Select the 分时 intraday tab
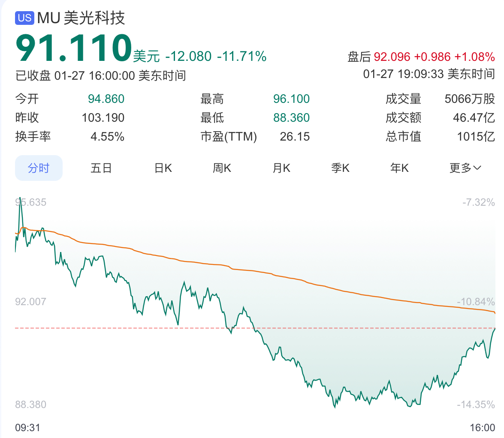The height and width of the screenshot is (438, 504). (39, 168)
